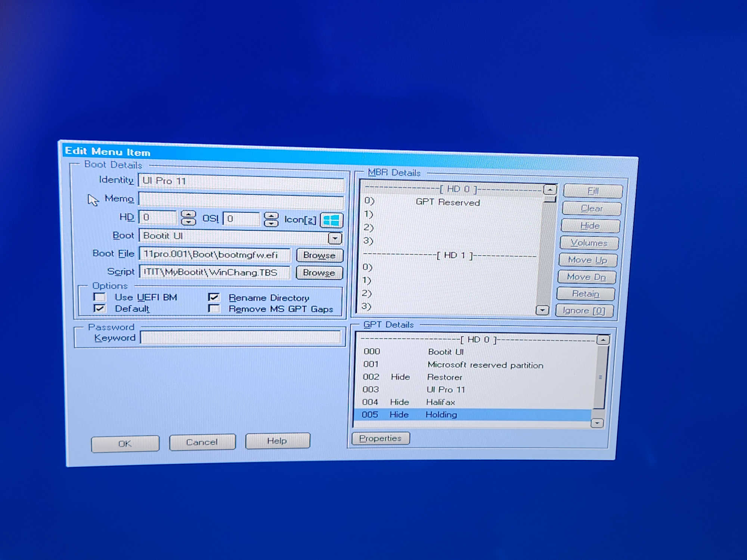Click the OSI number input field
The height and width of the screenshot is (560, 747).
(x=241, y=219)
